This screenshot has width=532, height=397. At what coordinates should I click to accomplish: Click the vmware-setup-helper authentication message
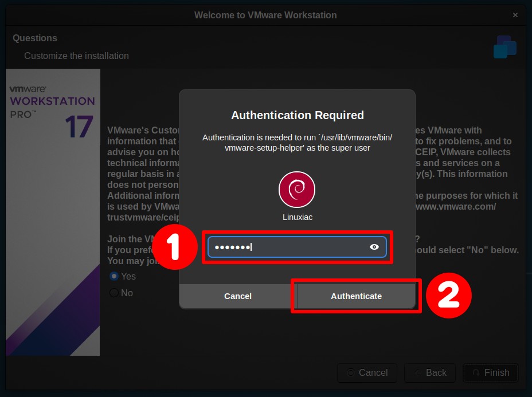pos(297,143)
